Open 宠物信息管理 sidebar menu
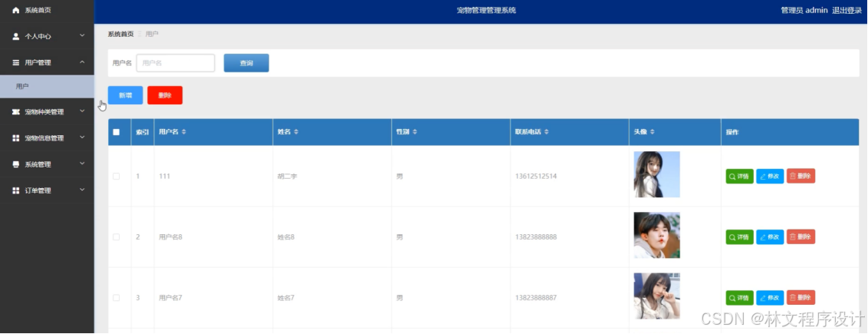The width and height of the screenshot is (868, 334). click(47, 138)
